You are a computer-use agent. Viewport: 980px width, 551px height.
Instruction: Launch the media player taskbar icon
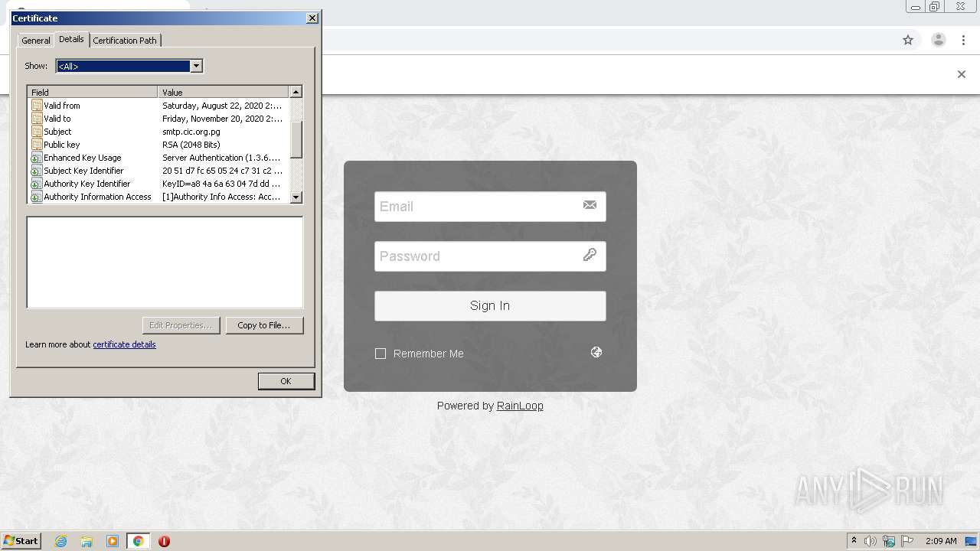tap(113, 541)
